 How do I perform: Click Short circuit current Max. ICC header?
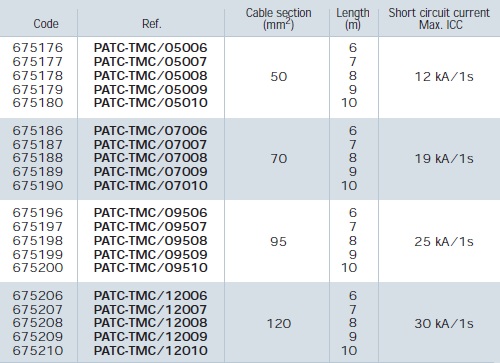click(439, 19)
